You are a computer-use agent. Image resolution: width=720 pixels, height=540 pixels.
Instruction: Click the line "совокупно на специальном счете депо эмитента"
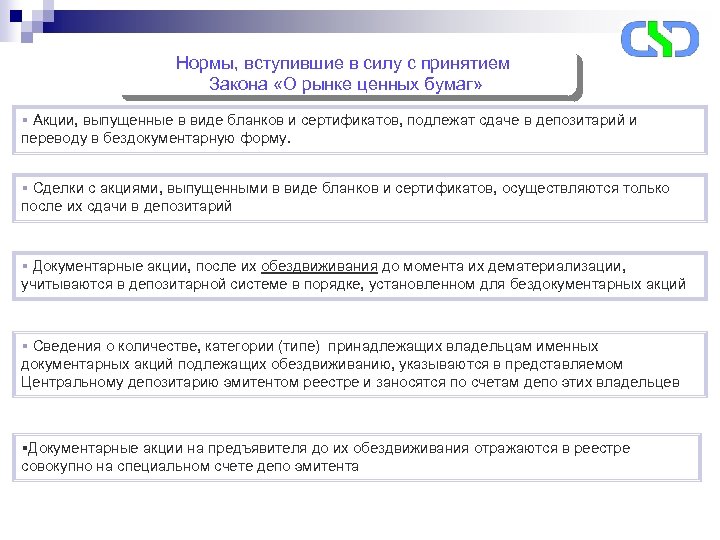[190, 466]
